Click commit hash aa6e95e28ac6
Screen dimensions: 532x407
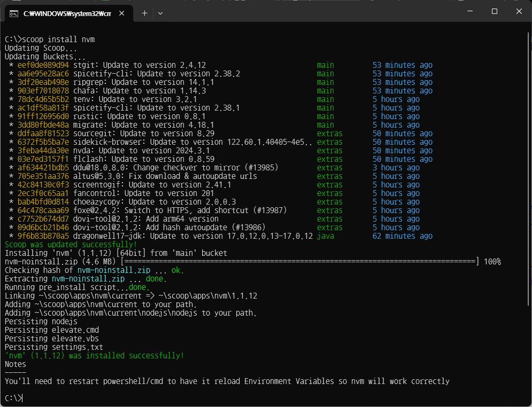(x=43, y=74)
